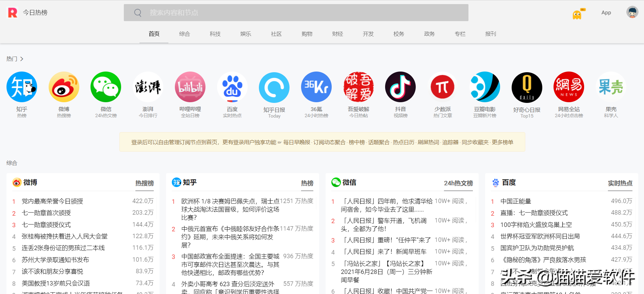This screenshot has height=294, width=644.
Task: Open Weibo item 党内最高荣誉今日颁授
Action: tap(52, 201)
